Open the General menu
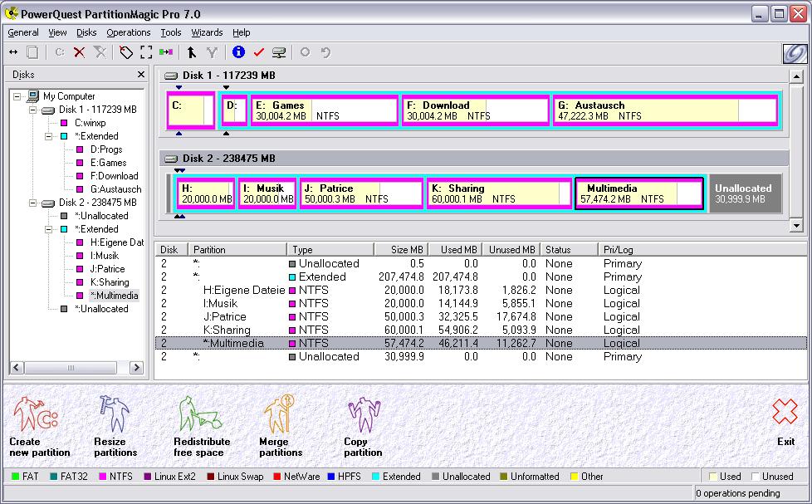Image resolution: width=812 pixels, height=504 pixels. [22, 32]
